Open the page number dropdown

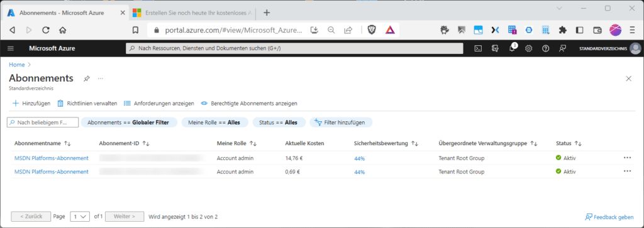(80, 217)
